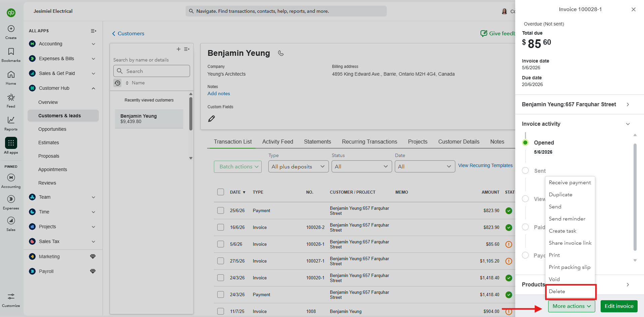Open pinned Sales icon in left rail
The width and height of the screenshot is (644, 317).
pos(11,221)
